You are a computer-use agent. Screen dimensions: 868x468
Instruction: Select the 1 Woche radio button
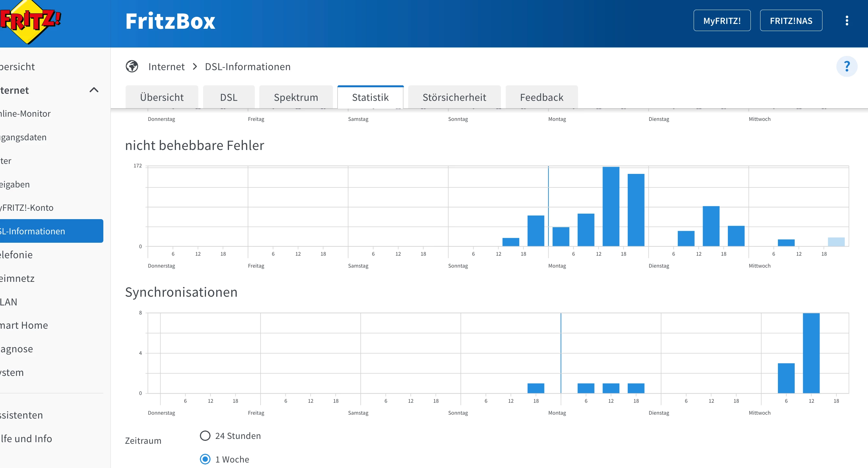tap(205, 459)
